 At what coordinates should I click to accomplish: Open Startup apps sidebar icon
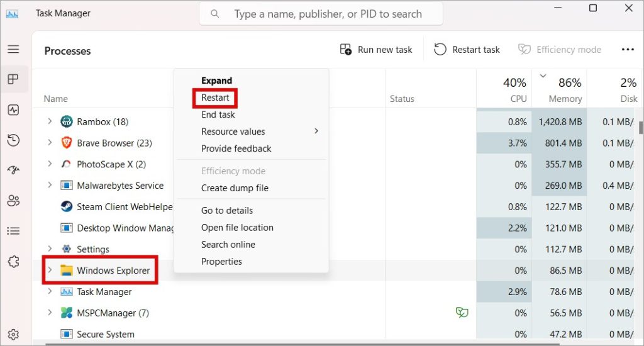(13, 170)
